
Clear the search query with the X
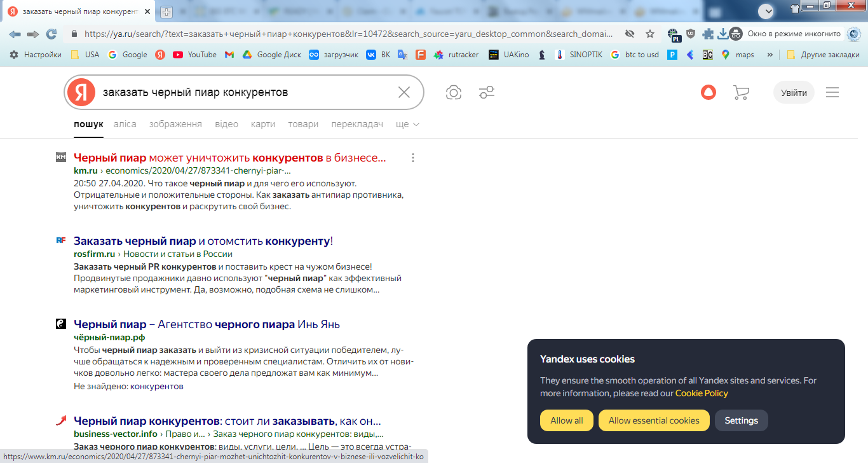point(404,93)
